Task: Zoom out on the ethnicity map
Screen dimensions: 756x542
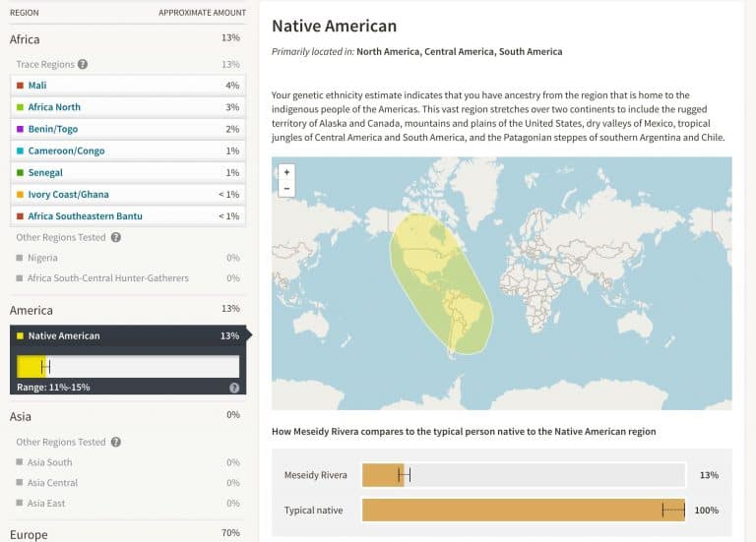Action: (x=286, y=189)
